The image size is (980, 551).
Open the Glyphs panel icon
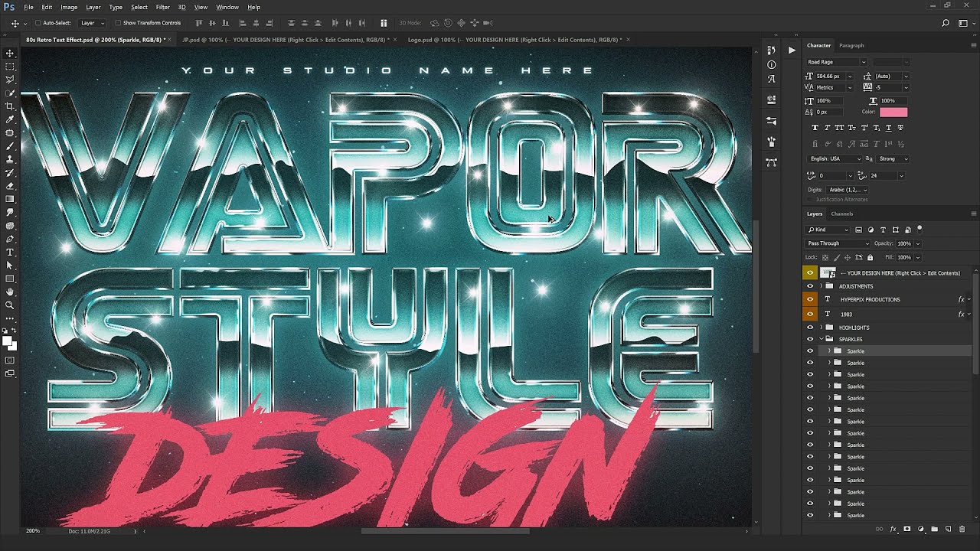click(771, 79)
